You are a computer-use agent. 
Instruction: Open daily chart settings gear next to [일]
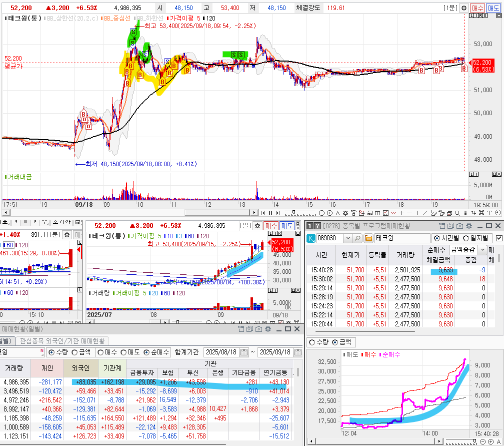click(257, 226)
